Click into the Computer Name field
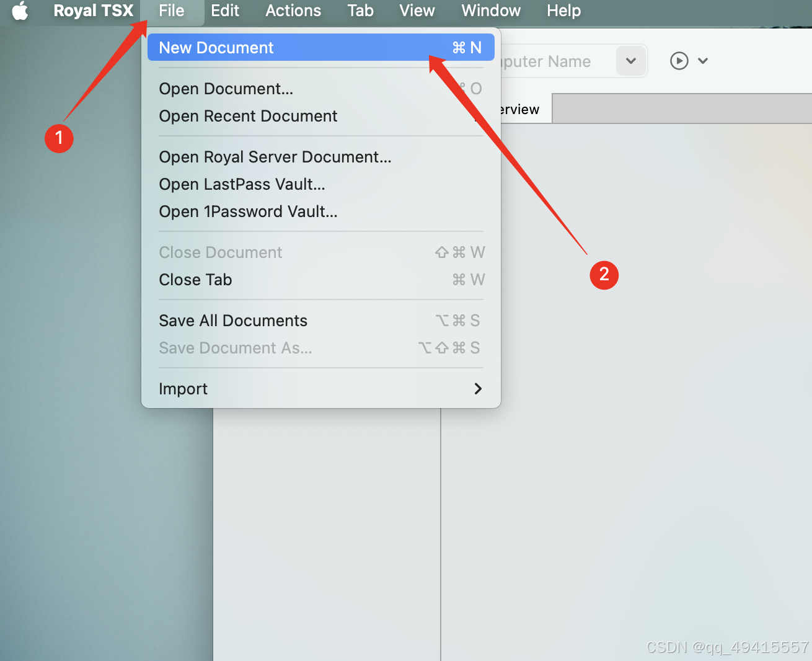This screenshot has height=661, width=812. pyautogui.click(x=557, y=61)
